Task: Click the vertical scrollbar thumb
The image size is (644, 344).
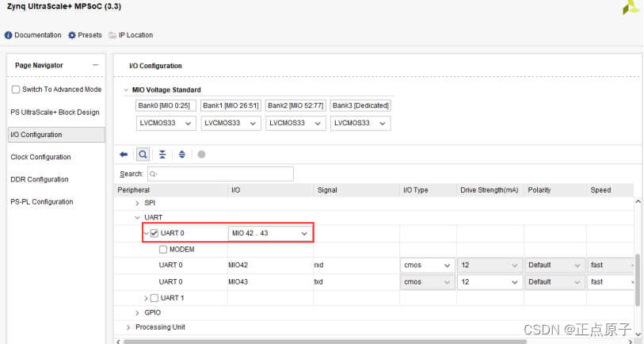Action: point(638,281)
